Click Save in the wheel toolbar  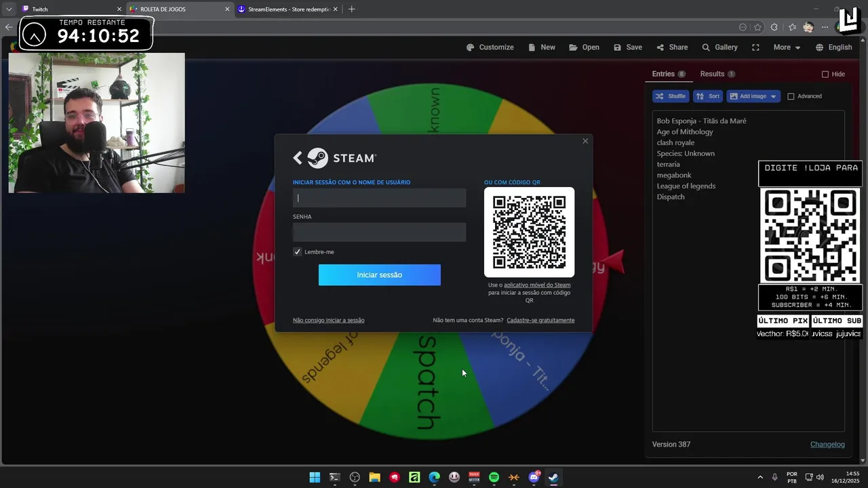click(628, 47)
